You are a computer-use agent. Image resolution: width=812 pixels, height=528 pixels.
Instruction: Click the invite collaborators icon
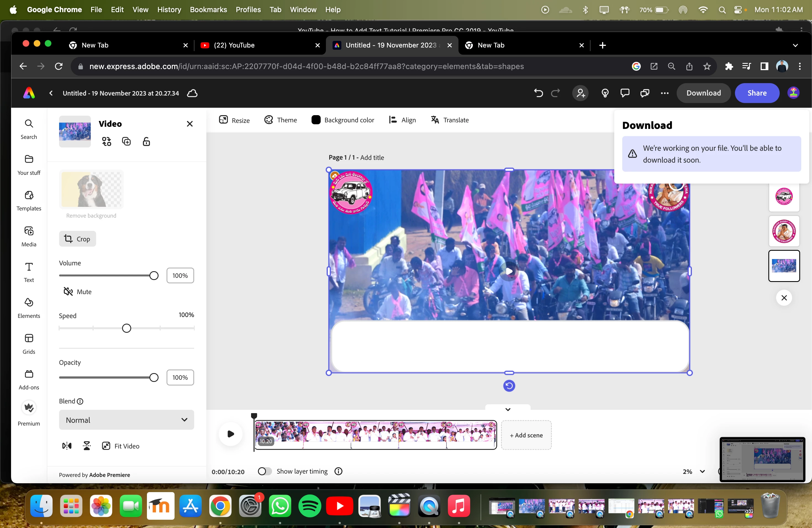(x=580, y=93)
